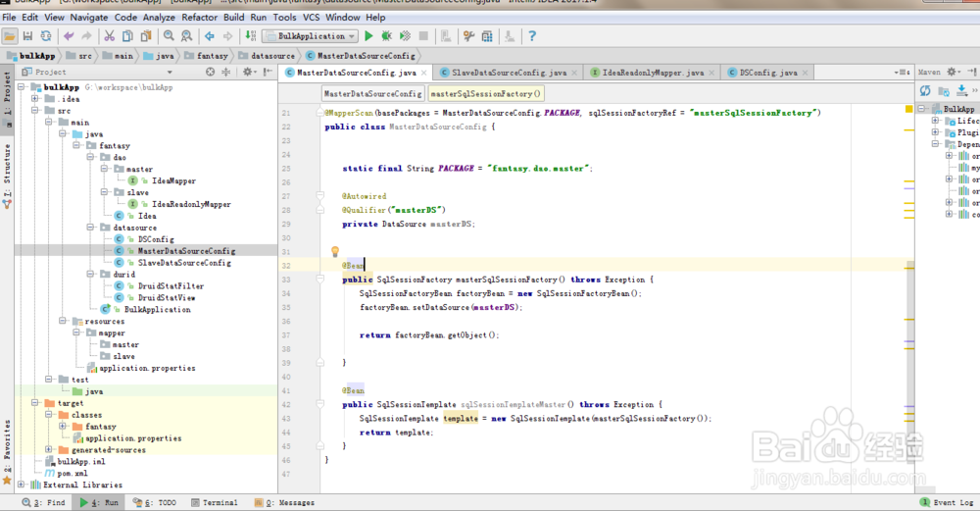Click the Open file toolbar icon
The height and width of the screenshot is (511, 980).
pyautogui.click(x=10, y=36)
